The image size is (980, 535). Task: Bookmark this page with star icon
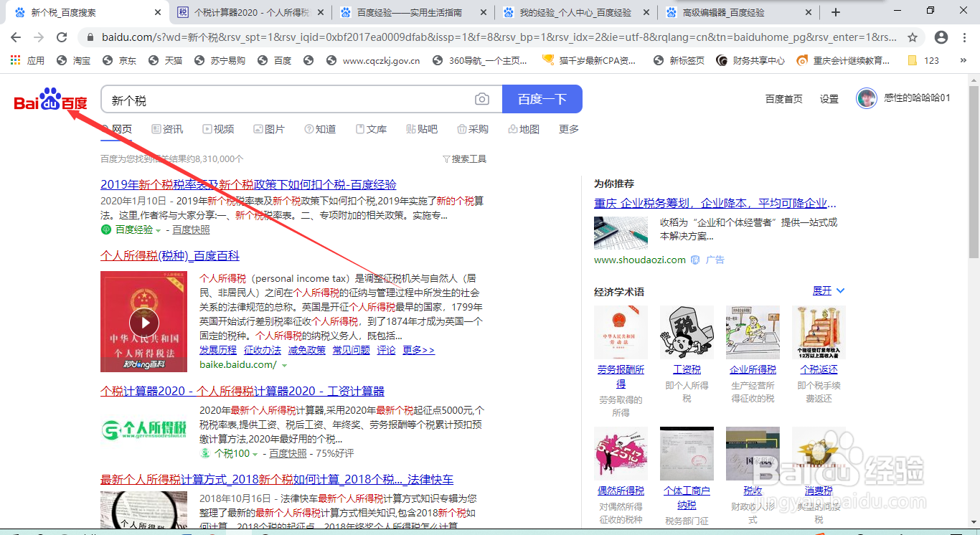pyautogui.click(x=913, y=37)
